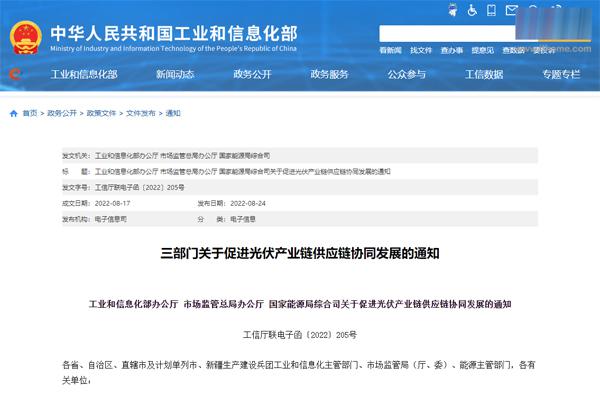Open the 政务服务 menu
Image resolution: width=600 pixels, height=396 pixels.
[329, 74]
